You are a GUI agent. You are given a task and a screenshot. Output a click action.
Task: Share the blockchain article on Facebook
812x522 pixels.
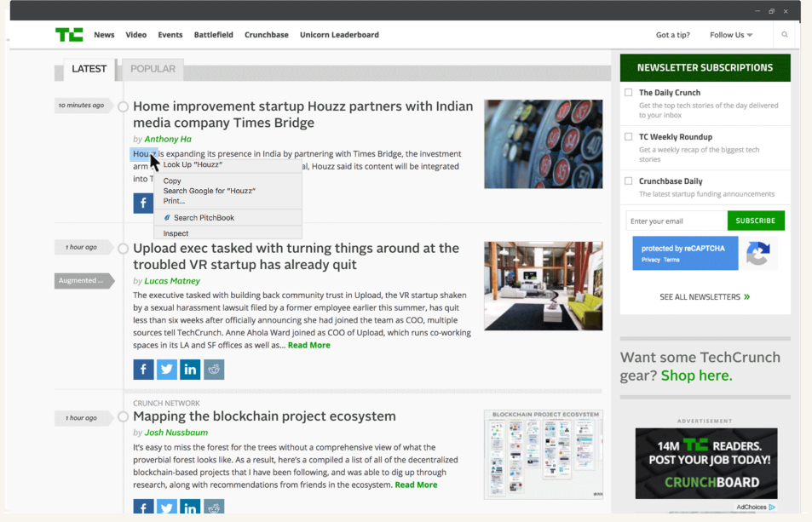click(143, 507)
